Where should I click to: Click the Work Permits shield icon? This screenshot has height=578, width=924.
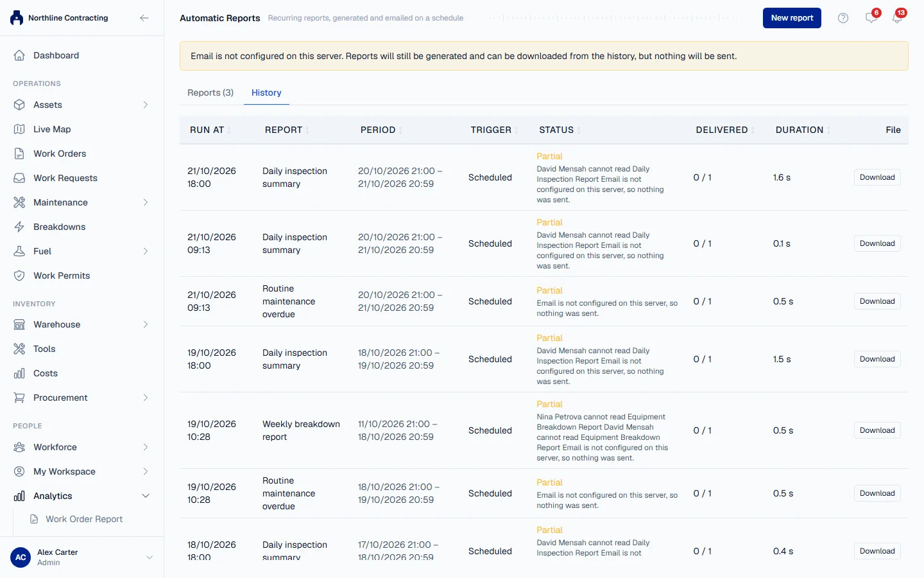point(19,276)
